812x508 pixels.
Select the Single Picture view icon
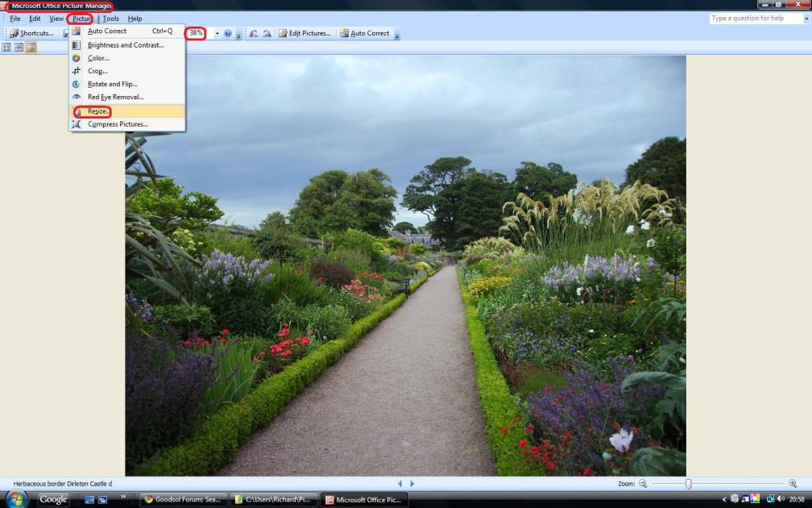31,48
